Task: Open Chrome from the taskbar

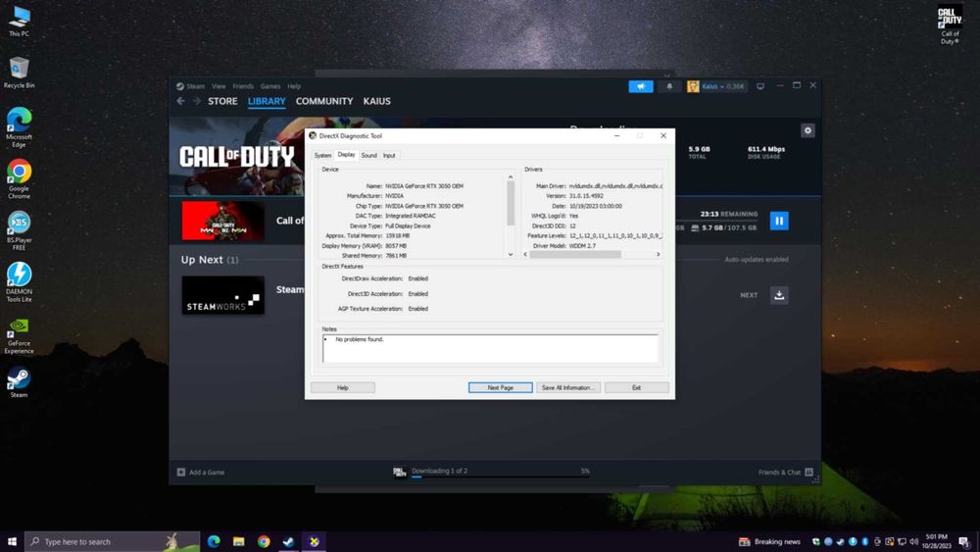Action: point(264,541)
